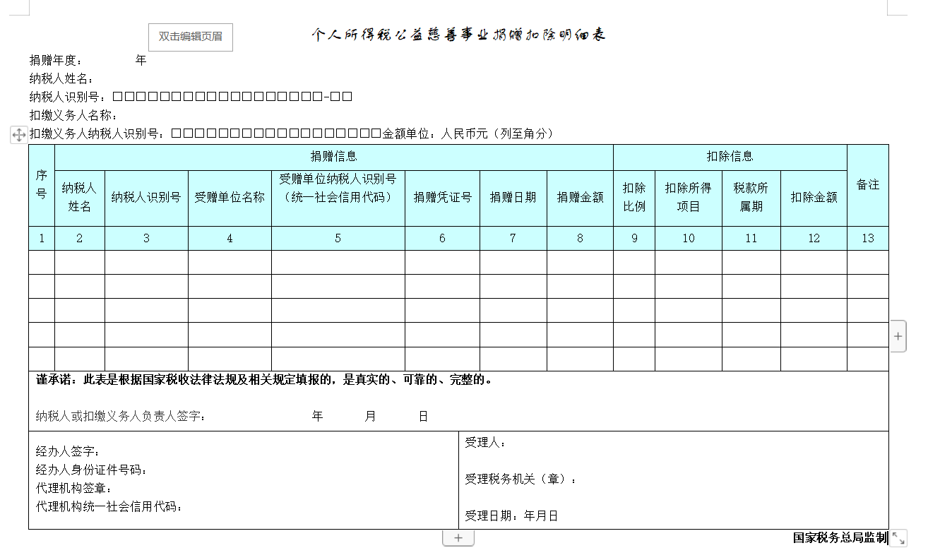Click the add-row plus button below the table

[458, 538]
